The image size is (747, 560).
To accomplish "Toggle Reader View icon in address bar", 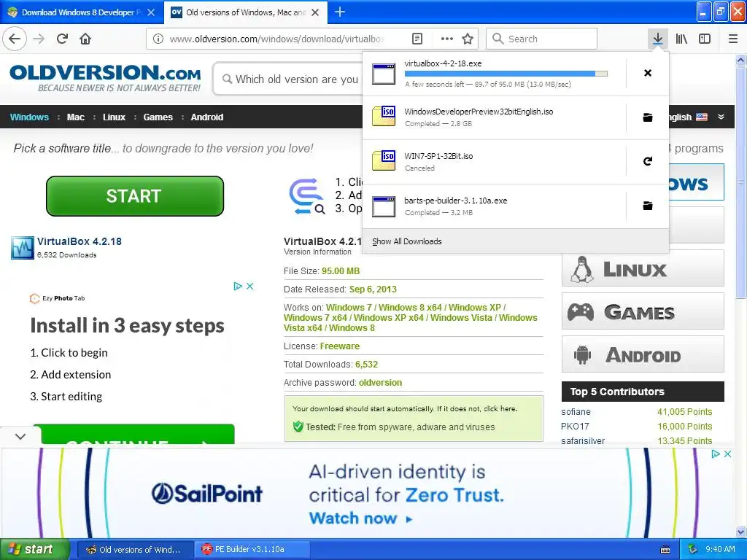I will 417,39.
